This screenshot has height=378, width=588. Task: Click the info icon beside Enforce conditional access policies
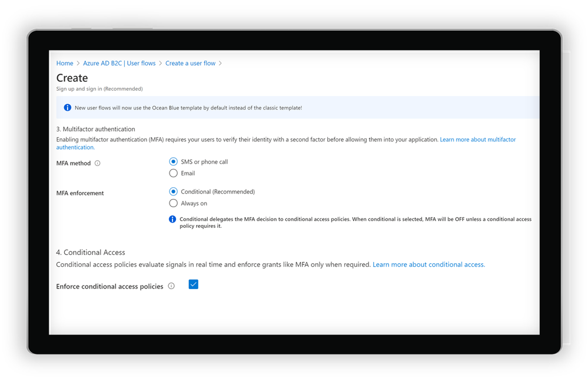pos(171,286)
